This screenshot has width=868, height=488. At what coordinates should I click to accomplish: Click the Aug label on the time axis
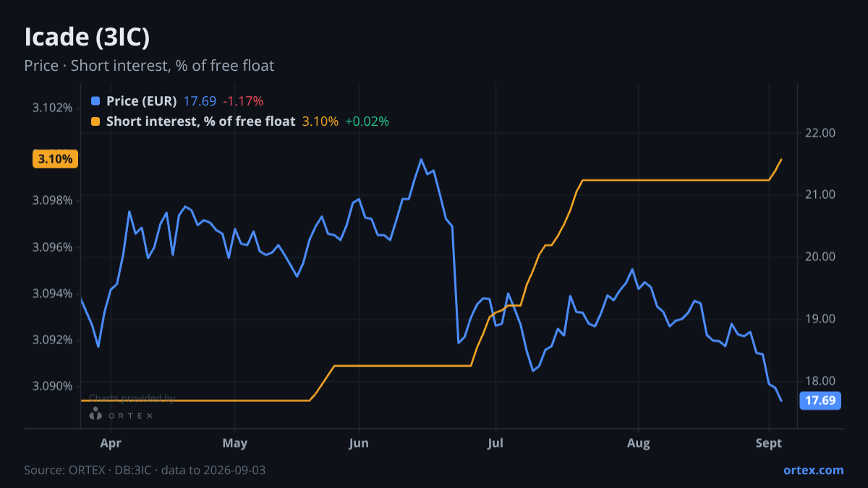click(637, 442)
